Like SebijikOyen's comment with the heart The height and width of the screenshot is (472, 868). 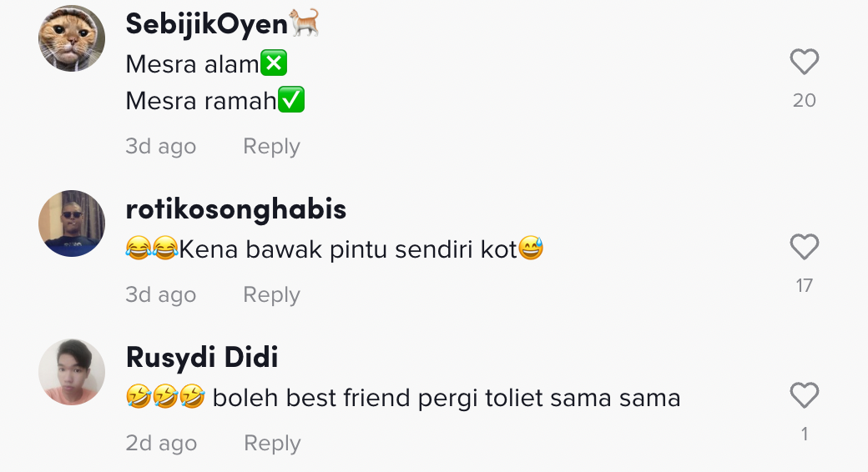pos(804,62)
